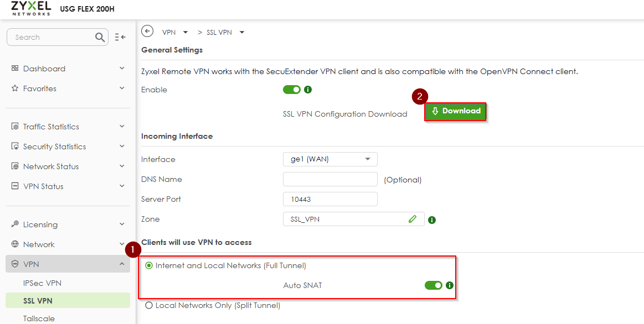Screen dimensions: 644x324
Task: Download the SSL VPN configuration
Action: 456,112
